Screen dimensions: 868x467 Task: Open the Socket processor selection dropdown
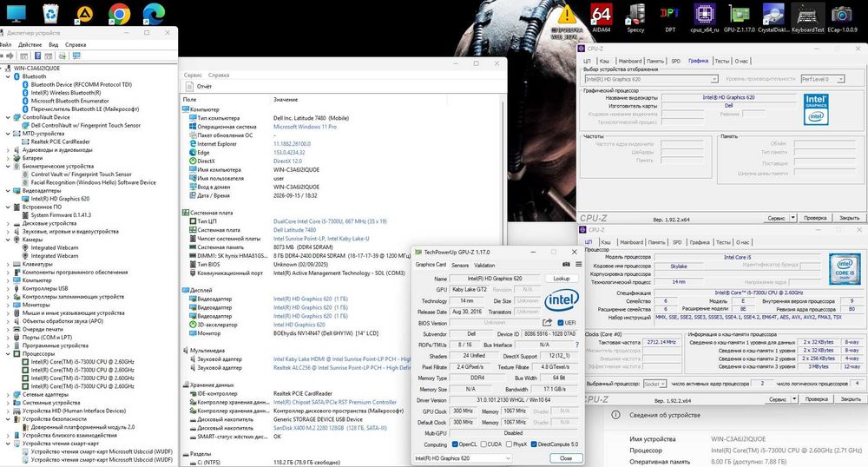(x=654, y=384)
